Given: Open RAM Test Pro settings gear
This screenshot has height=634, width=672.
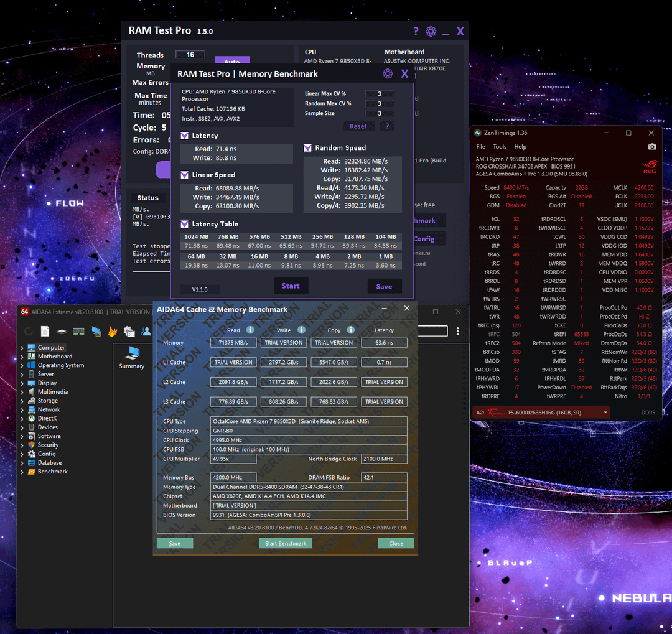Looking at the screenshot, I should pyautogui.click(x=431, y=31).
